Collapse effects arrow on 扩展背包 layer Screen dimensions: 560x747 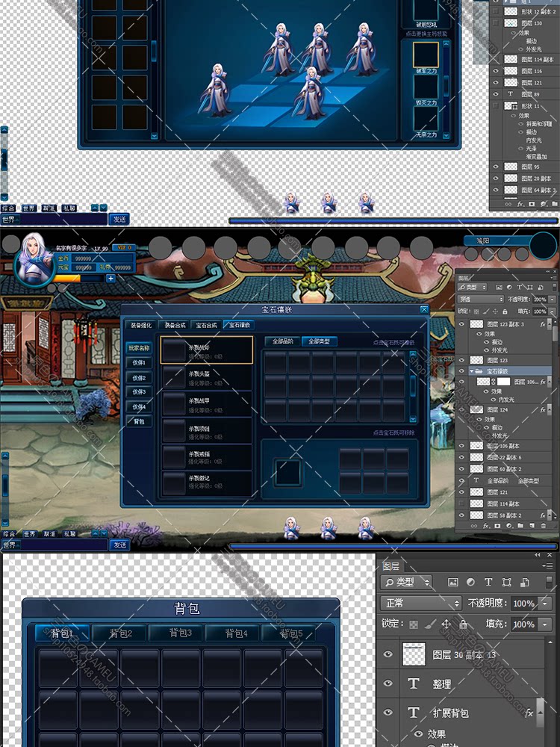point(540,713)
